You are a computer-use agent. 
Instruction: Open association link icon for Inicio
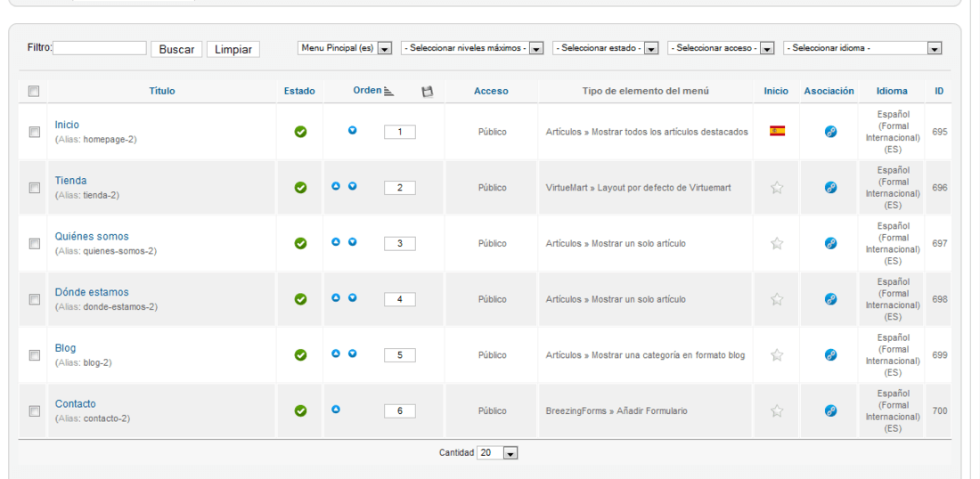click(830, 132)
